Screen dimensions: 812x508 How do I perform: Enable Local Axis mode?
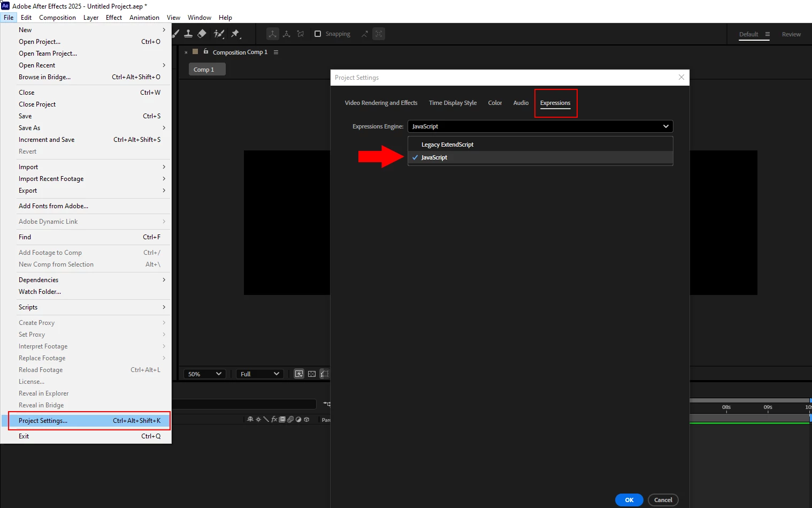pos(273,34)
